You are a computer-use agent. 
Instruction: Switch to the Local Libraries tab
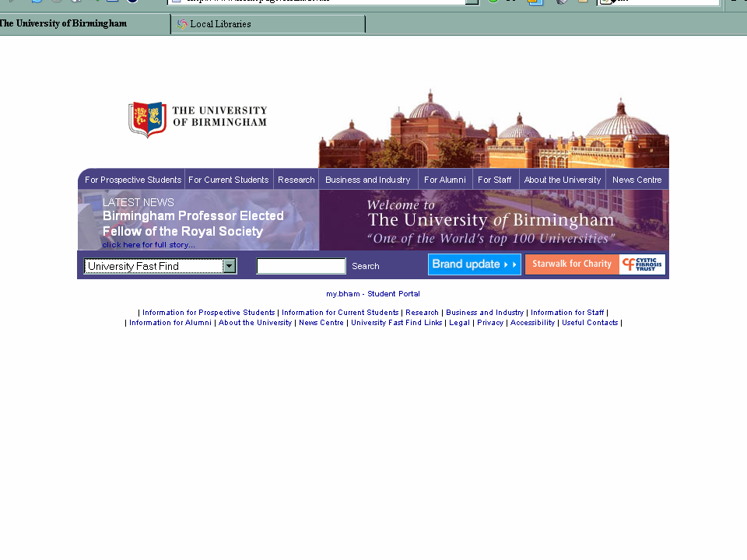pyautogui.click(x=268, y=24)
